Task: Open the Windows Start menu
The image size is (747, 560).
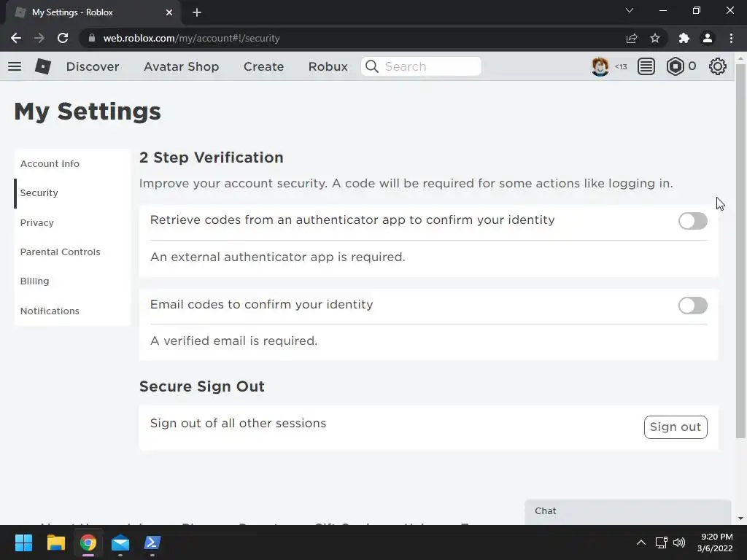Action: coord(23,542)
